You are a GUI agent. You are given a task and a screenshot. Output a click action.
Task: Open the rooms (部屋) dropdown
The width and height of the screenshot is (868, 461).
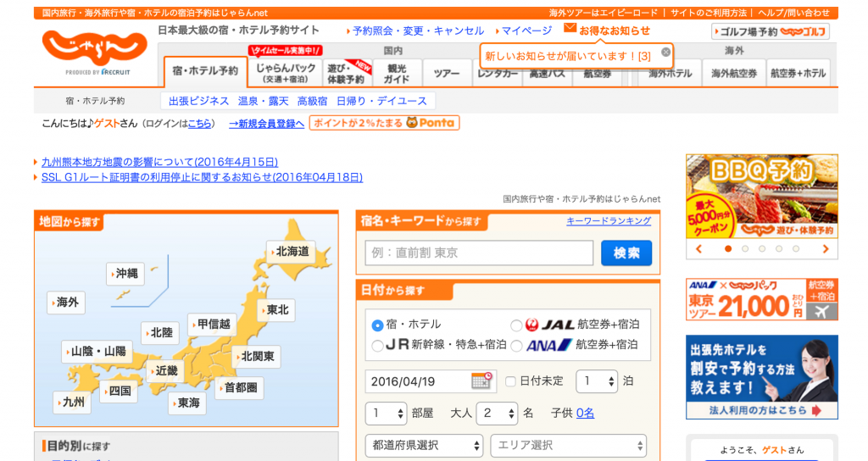click(387, 413)
